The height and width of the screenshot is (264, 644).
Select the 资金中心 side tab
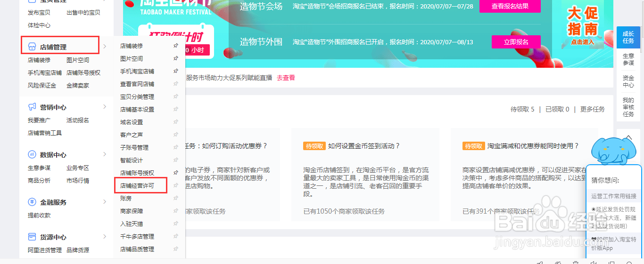point(628,81)
